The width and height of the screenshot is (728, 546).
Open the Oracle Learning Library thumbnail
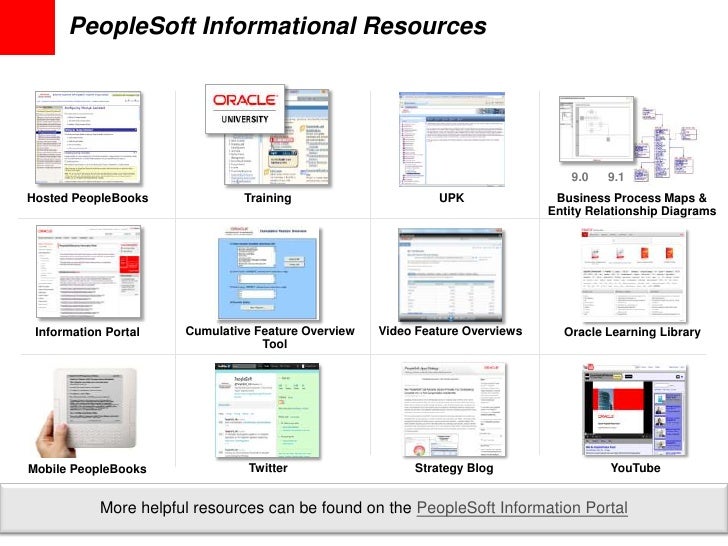pos(633,275)
